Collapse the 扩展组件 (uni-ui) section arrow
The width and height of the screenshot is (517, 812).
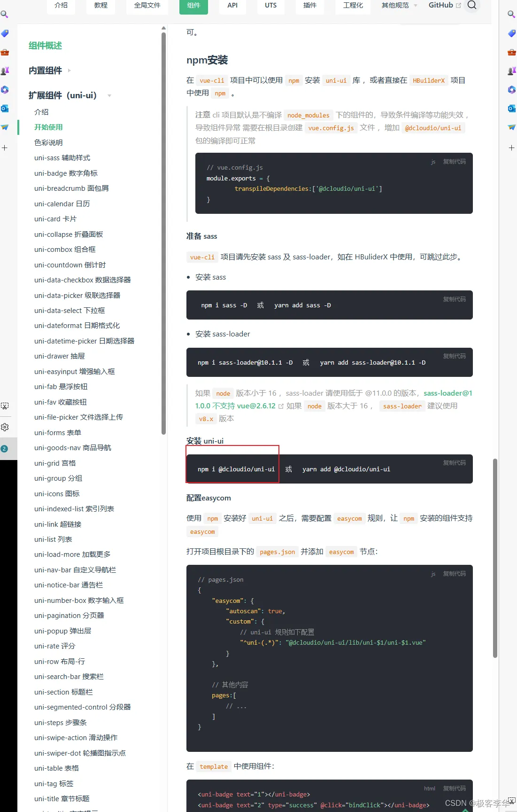pos(109,96)
